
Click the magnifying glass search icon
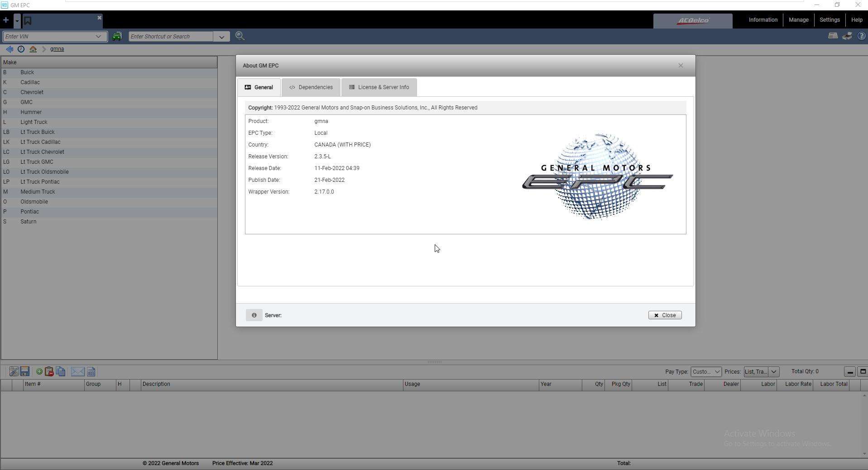[x=240, y=36]
